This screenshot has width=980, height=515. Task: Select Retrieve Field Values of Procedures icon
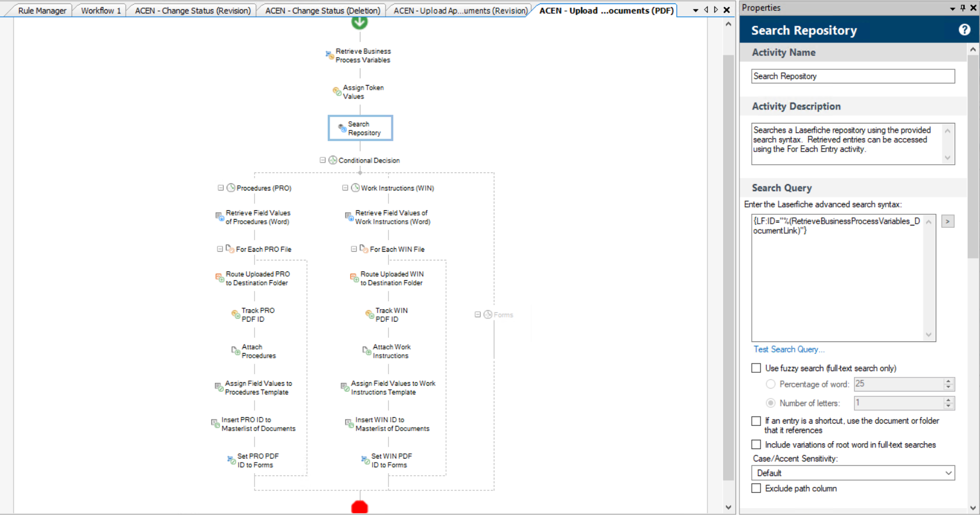[220, 217]
